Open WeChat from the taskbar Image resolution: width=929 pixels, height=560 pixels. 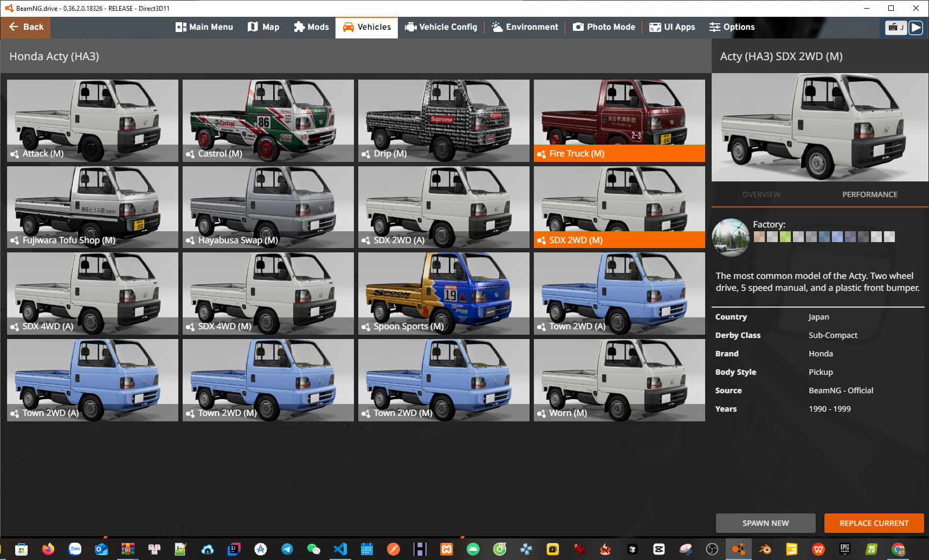[314, 549]
